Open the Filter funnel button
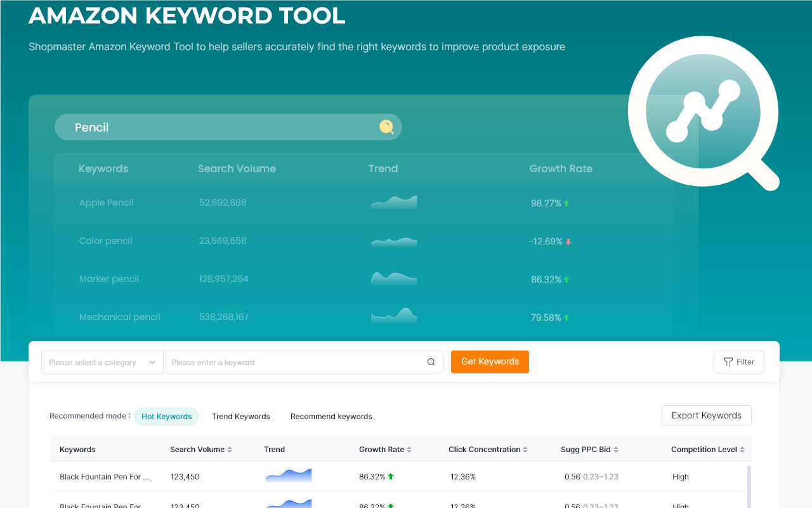 (x=739, y=362)
